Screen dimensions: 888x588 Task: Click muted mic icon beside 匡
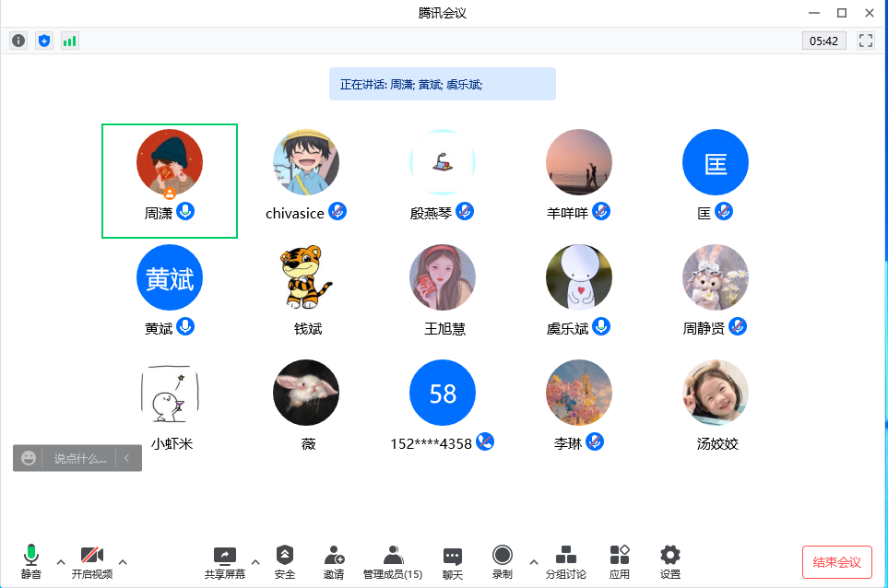(724, 211)
